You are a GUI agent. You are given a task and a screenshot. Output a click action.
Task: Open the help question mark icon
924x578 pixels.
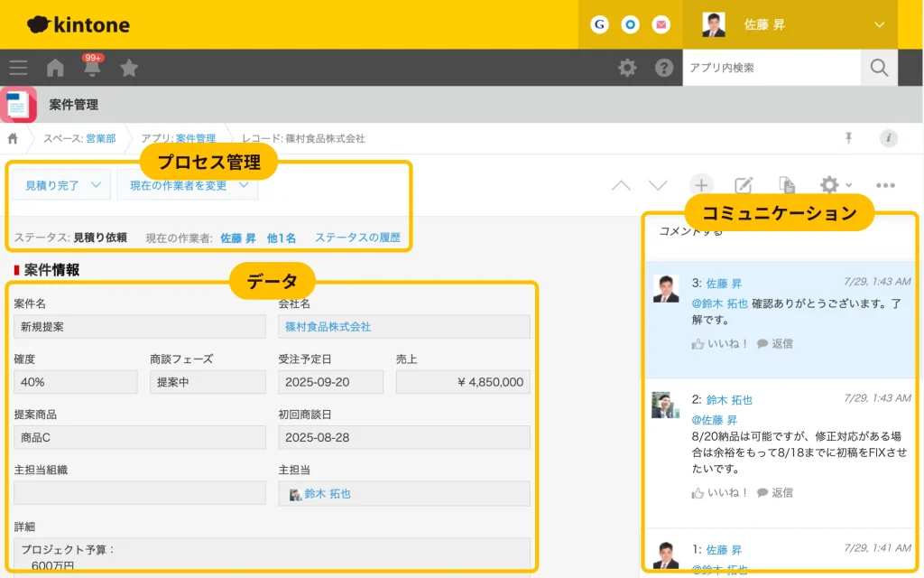[x=664, y=68]
